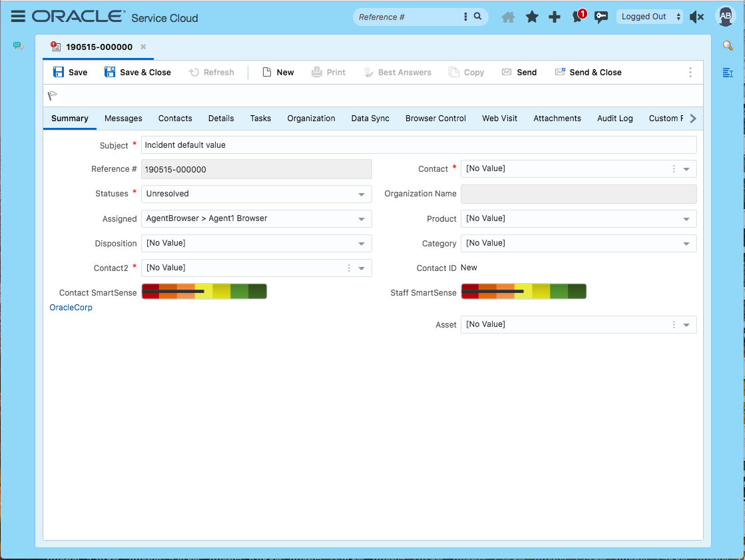Expand the Product dropdown

(x=686, y=218)
